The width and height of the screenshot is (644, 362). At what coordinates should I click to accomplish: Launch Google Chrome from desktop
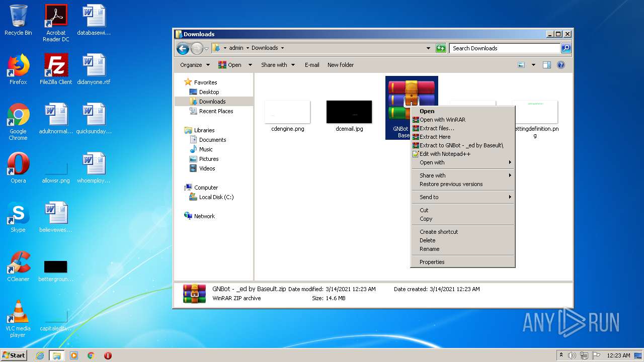pyautogui.click(x=18, y=122)
